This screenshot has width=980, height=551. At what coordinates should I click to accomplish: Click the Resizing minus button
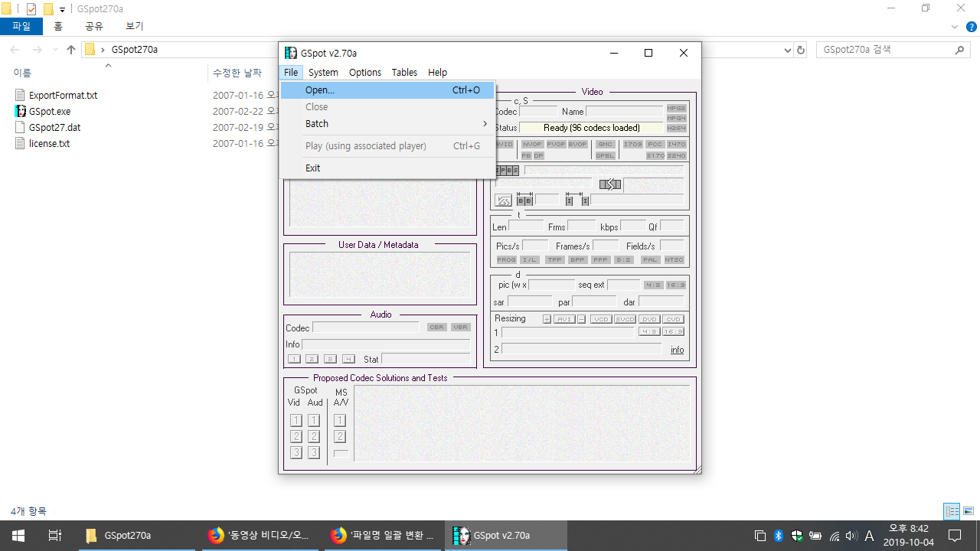point(582,319)
